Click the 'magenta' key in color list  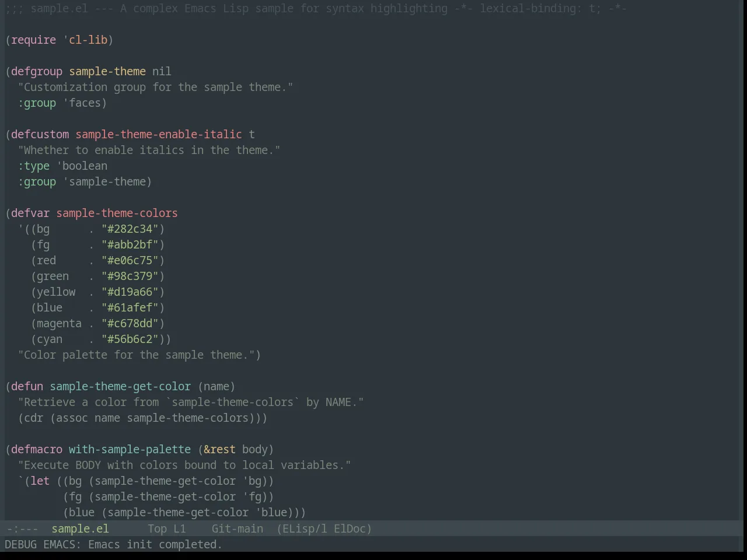[59, 323]
